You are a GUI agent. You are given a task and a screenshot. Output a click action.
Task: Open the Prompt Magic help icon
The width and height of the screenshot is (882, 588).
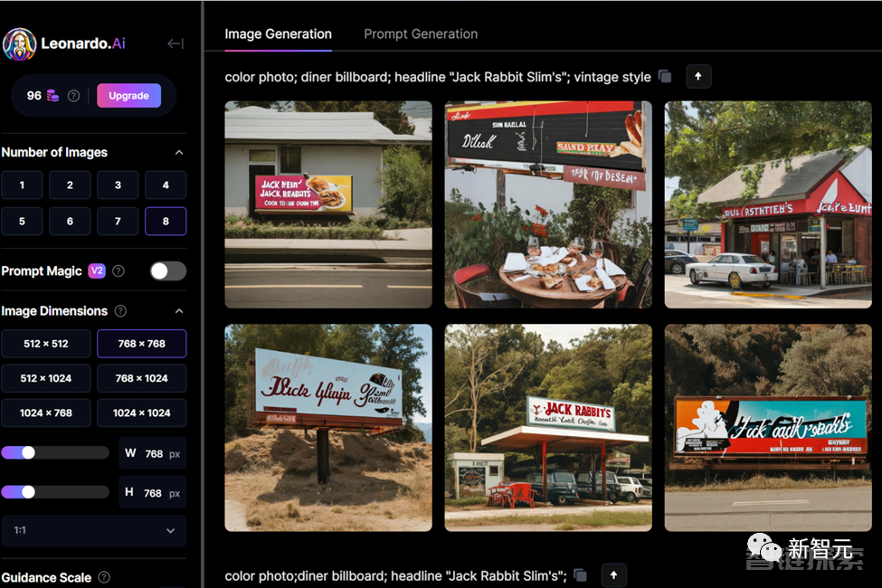pyautogui.click(x=119, y=271)
